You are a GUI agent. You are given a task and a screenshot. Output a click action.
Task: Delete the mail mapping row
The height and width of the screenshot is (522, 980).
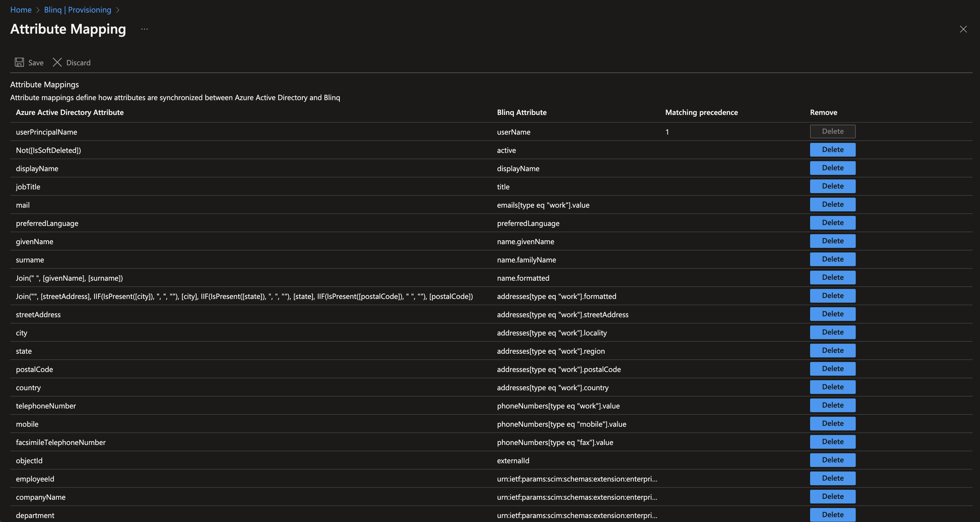point(832,205)
